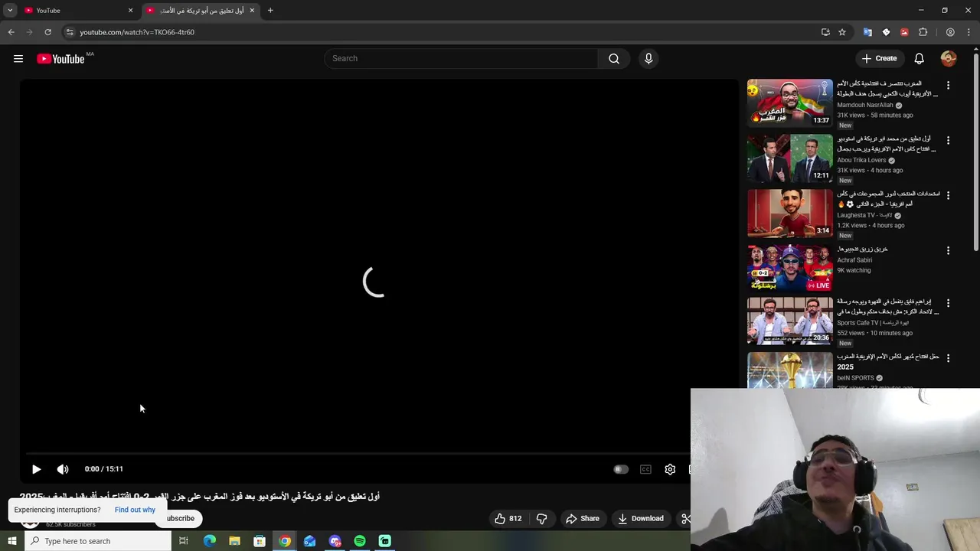Image resolution: width=980 pixels, height=551 pixels.
Task: Open player settings gear
Action: click(x=670, y=469)
